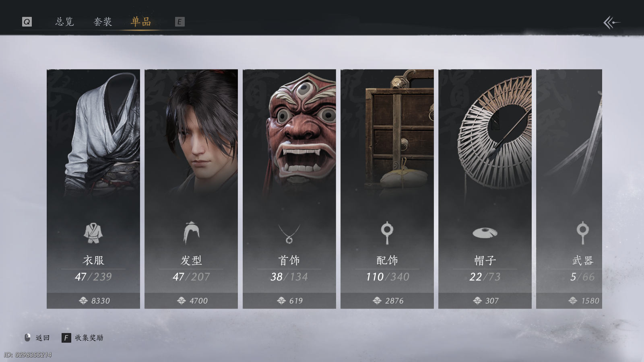Click the 110/340 progress on 配饰 card
The height and width of the screenshot is (362, 644).
(x=387, y=277)
